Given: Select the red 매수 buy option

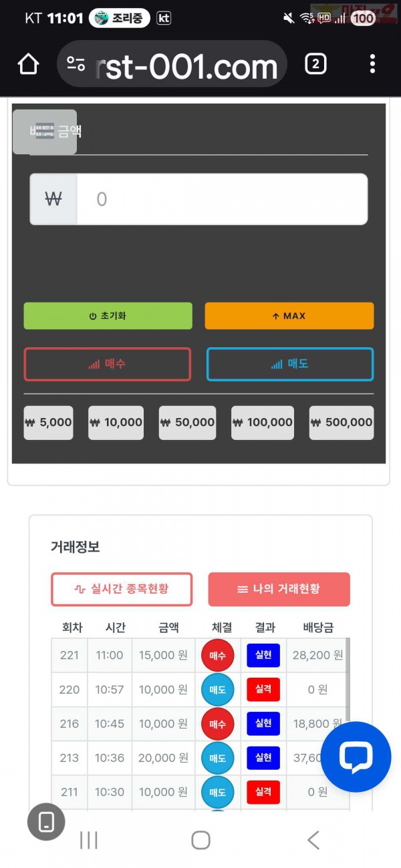Looking at the screenshot, I should (108, 365).
